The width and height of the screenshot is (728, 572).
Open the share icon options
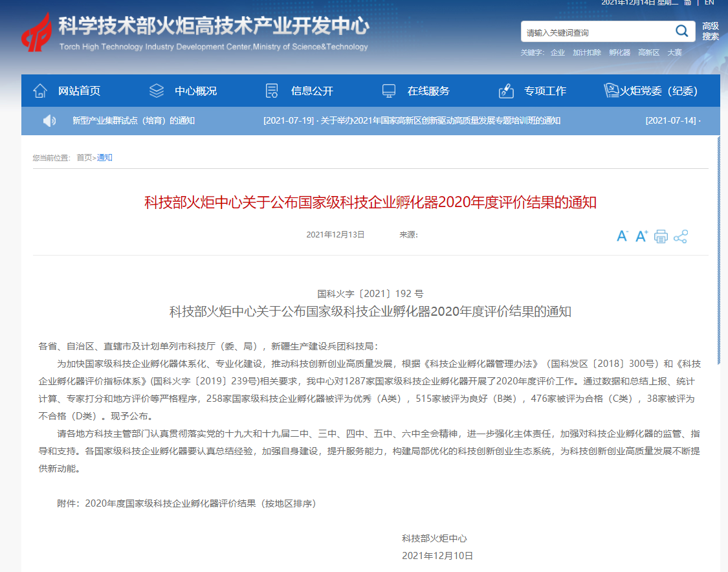coord(680,237)
